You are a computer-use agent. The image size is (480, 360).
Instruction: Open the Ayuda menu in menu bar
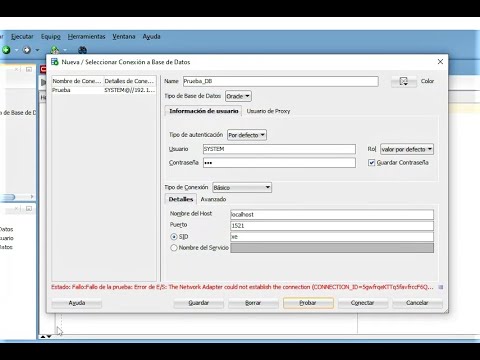tap(151, 36)
